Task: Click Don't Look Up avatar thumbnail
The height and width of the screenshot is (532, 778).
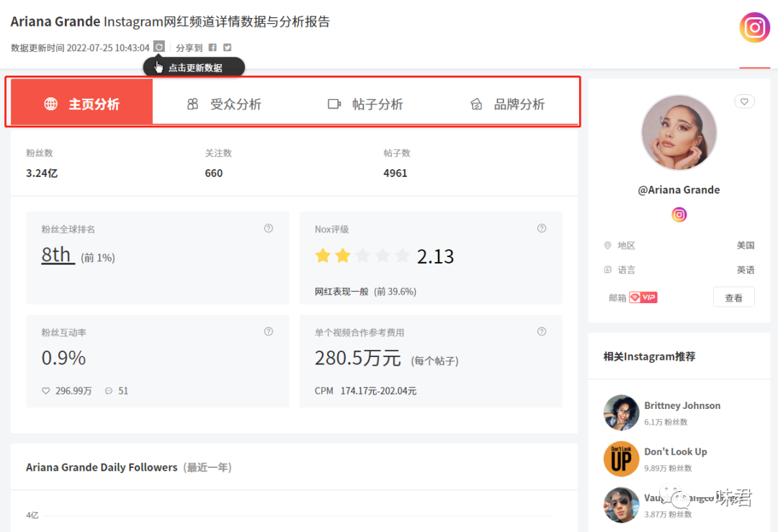Action: 621,459
